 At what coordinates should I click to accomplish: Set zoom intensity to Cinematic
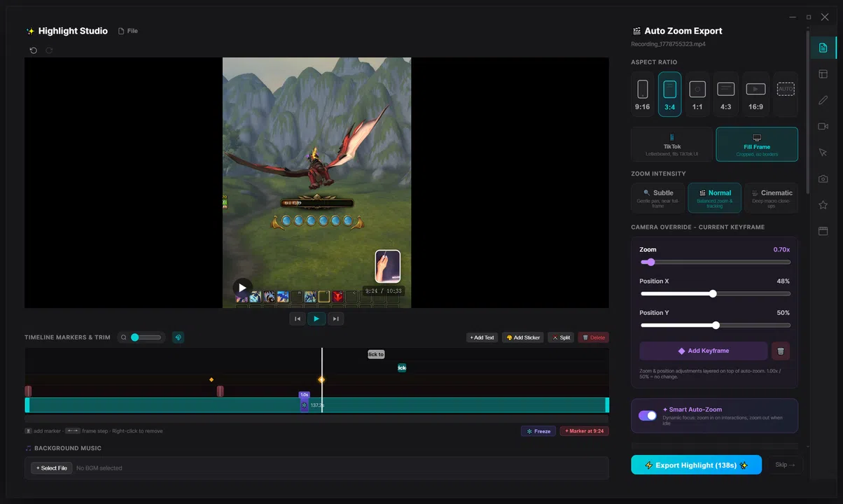tap(772, 197)
